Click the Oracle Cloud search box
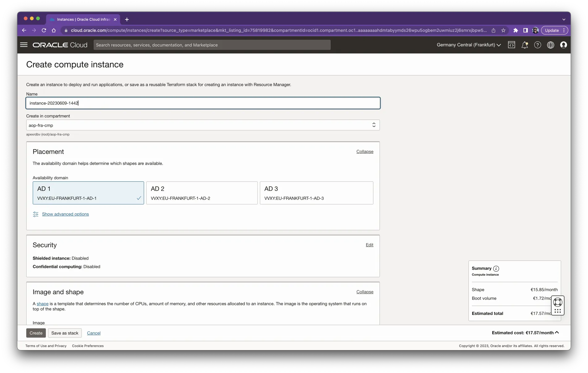Viewport: 588px width, 373px height. [212, 45]
